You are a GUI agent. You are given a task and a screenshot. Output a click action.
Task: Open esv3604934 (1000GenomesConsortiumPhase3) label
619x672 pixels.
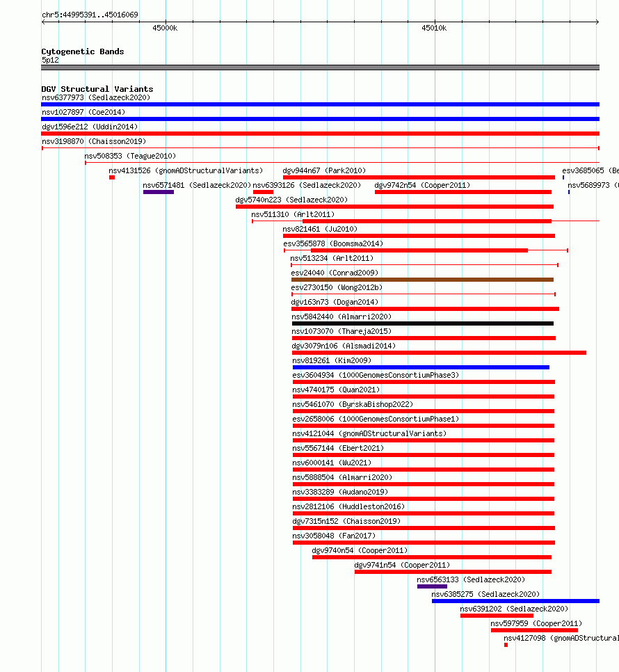376,374
